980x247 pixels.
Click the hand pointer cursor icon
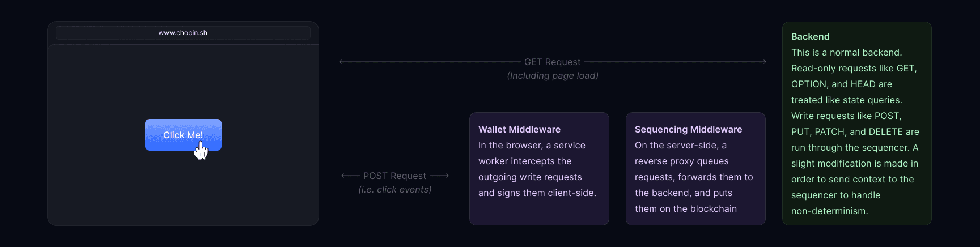pos(201,151)
